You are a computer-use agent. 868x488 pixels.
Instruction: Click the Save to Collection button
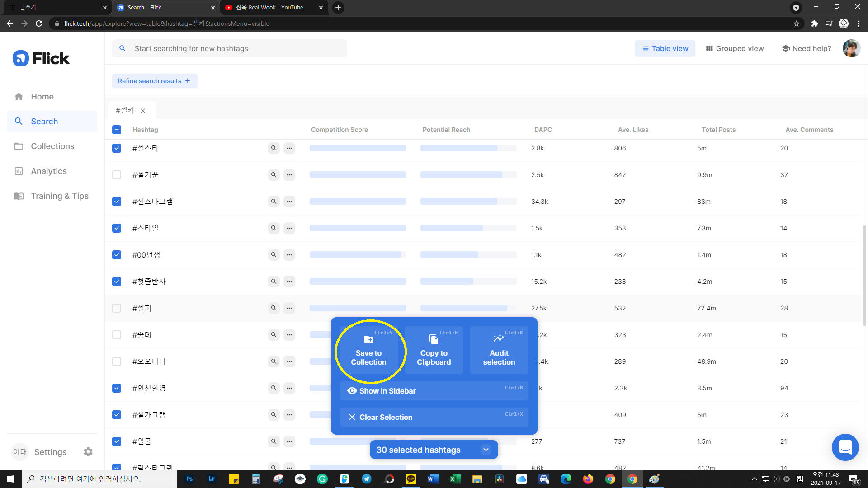[368, 351]
